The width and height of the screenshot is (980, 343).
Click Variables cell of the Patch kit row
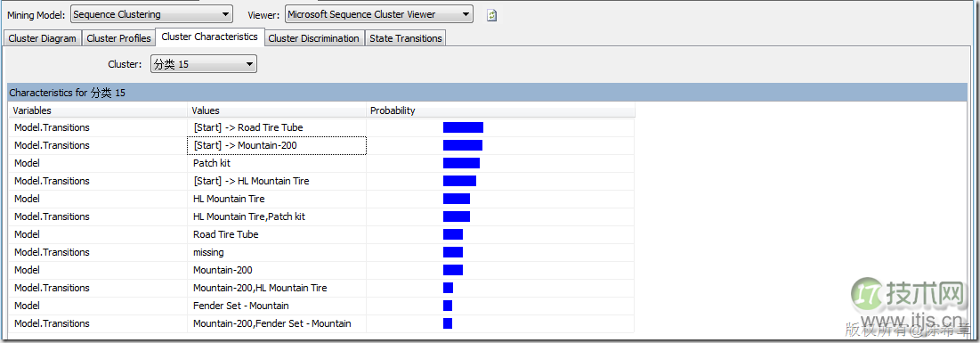click(x=98, y=163)
